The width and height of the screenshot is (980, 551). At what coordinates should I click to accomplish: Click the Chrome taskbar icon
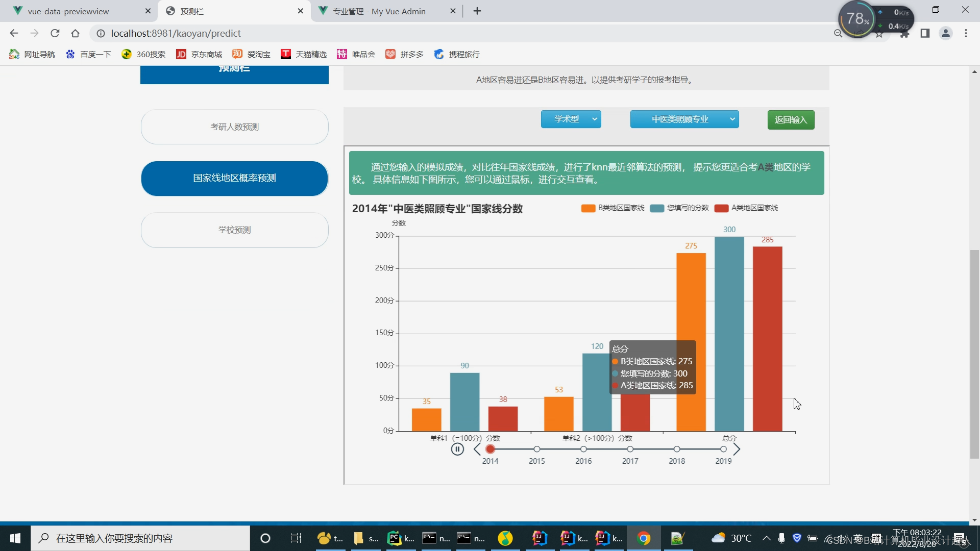pyautogui.click(x=644, y=538)
